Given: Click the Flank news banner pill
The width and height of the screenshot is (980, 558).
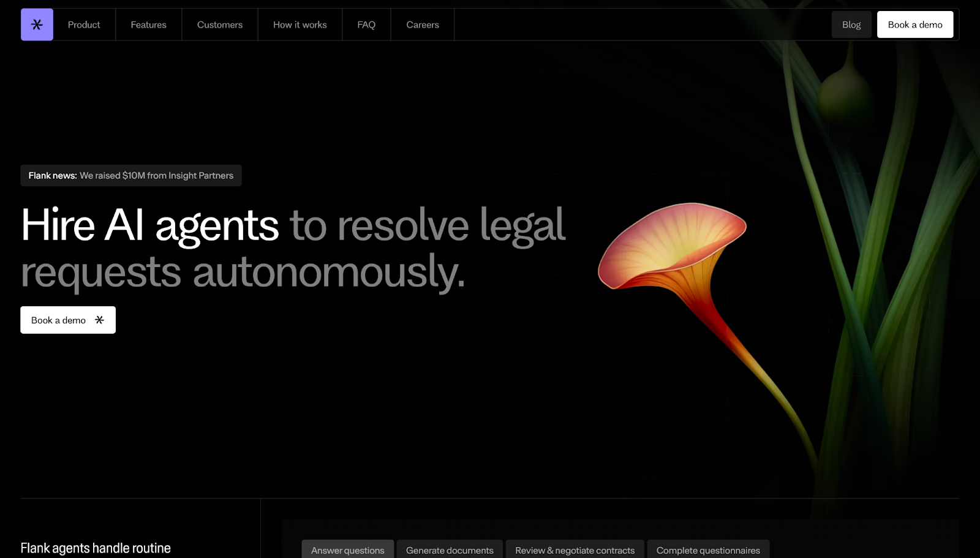Looking at the screenshot, I should click(130, 175).
